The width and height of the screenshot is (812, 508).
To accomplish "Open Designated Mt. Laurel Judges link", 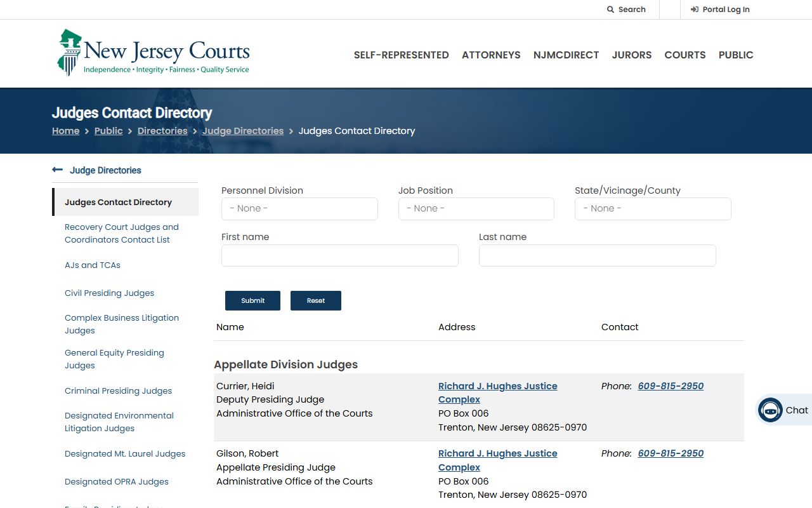I will tap(125, 453).
